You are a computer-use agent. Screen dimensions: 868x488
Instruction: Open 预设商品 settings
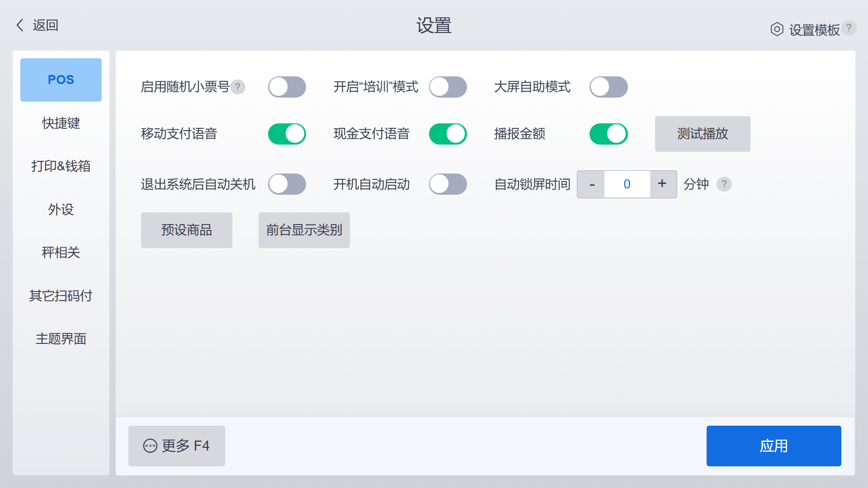click(187, 230)
